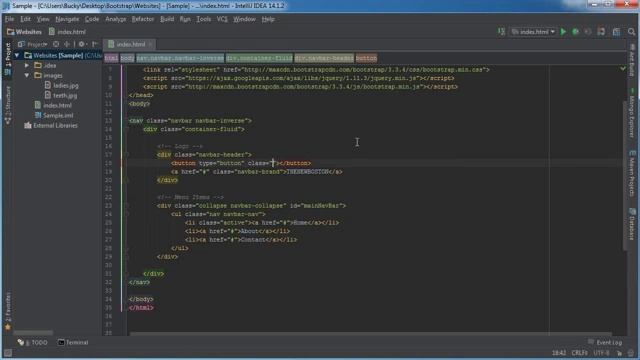Open the Terminal tool window
This screenshot has width=640, height=360.
(x=73, y=342)
